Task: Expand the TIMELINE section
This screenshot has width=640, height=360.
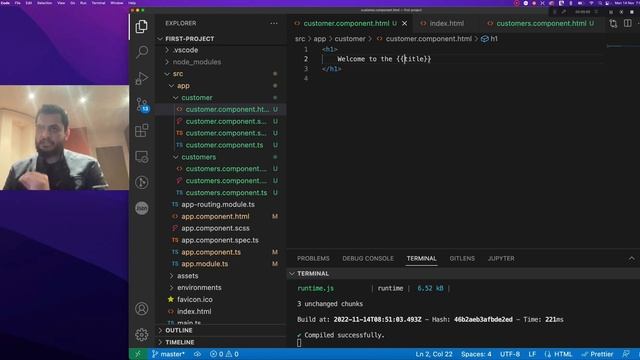Action: (221, 342)
